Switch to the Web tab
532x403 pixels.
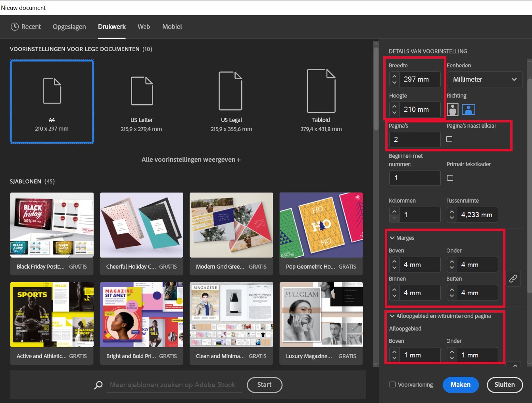(144, 27)
